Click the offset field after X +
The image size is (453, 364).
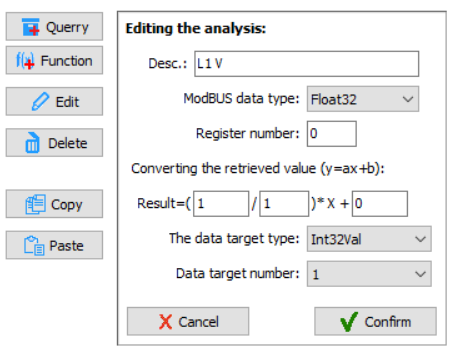[x=380, y=204]
